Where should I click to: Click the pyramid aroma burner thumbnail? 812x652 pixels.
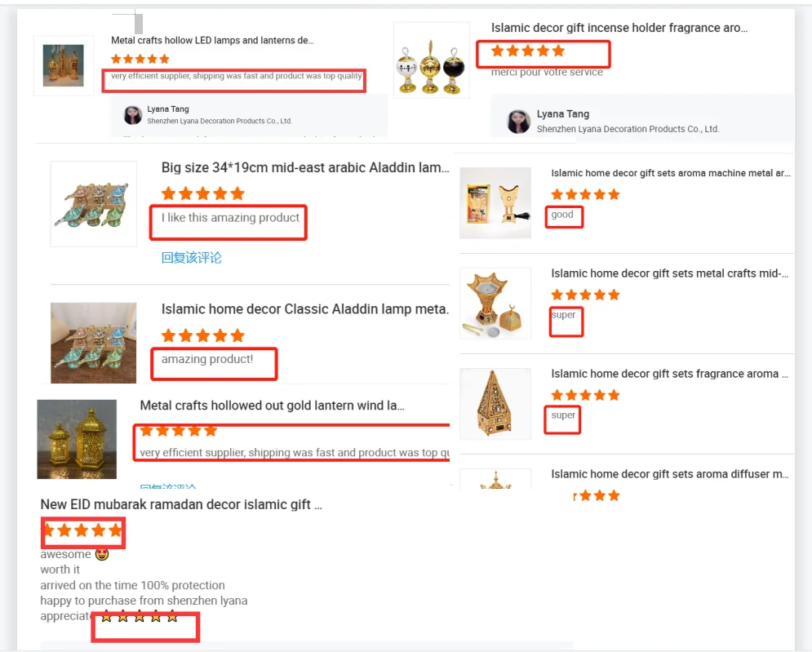495,404
